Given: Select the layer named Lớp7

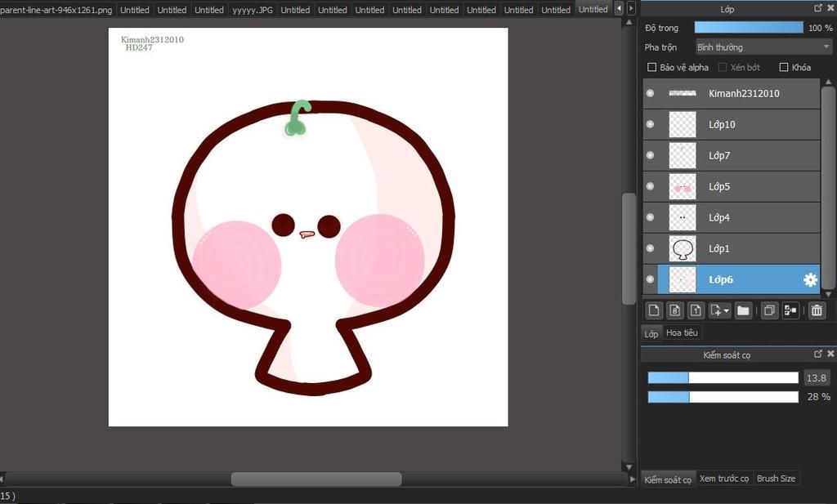Looking at the screenshot, I should pos(719,155).
